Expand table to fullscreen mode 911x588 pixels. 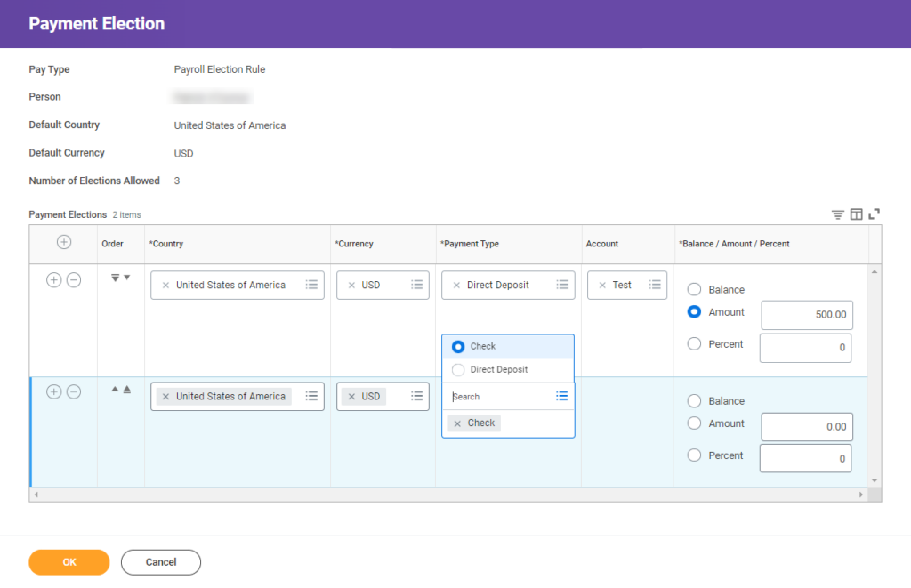875,214
